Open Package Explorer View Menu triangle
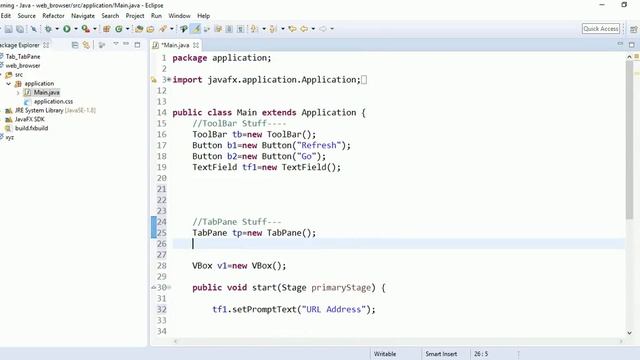The height and width of the screenshot is (360, 640). click(x=116, y=44)
